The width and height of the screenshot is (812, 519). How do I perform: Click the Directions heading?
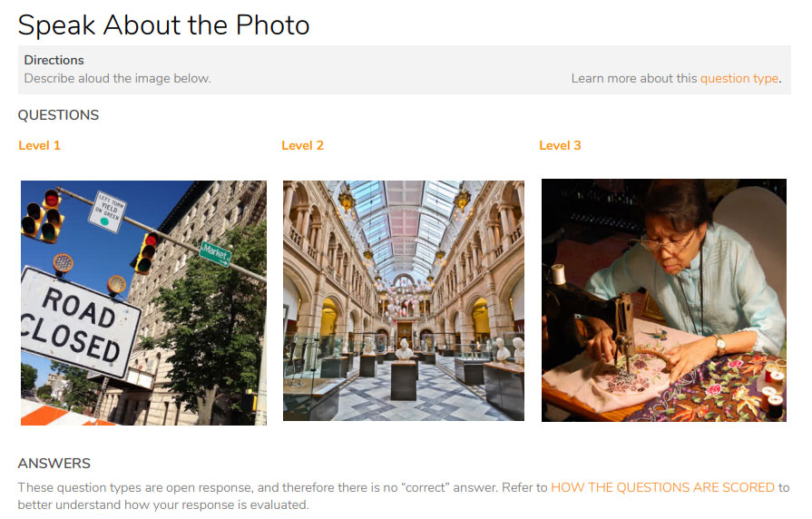point(54,60)
